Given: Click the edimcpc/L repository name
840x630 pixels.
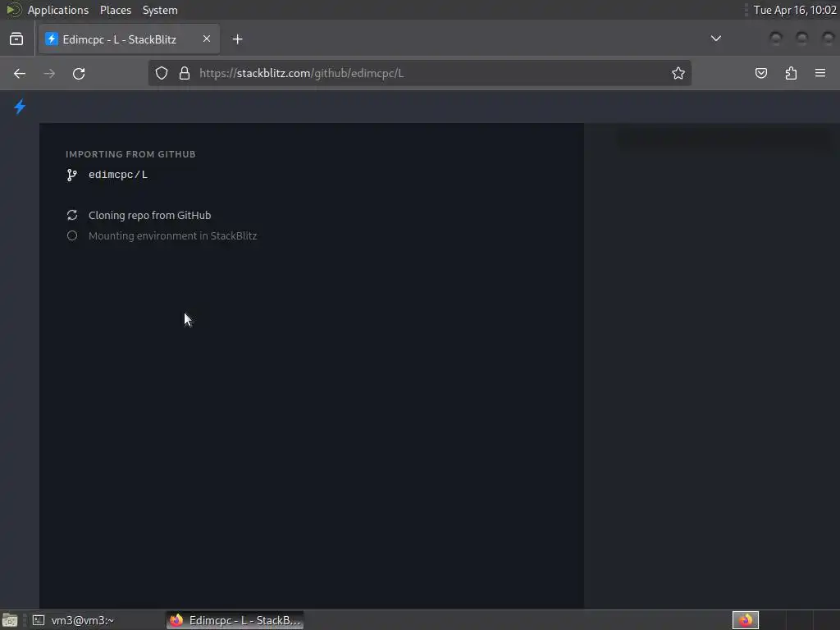Looking at the screenshot, I should coord(118,175).
